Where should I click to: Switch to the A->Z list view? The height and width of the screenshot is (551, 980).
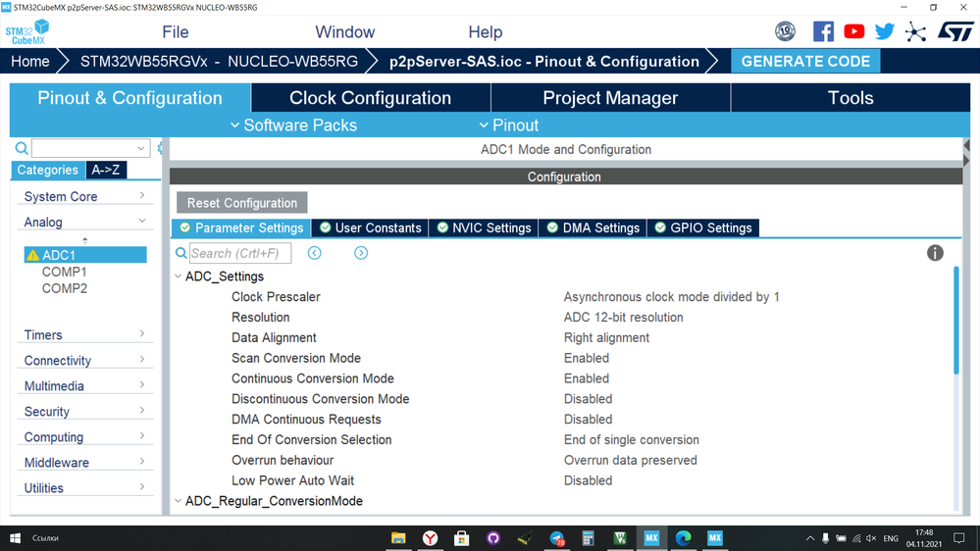coord(106,170)
